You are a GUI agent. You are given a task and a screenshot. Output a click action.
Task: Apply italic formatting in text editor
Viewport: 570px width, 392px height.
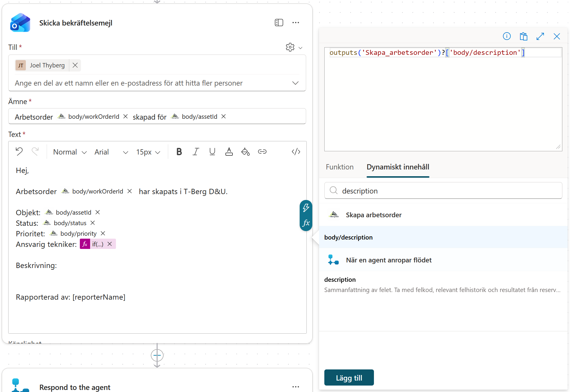click(196, 152)
